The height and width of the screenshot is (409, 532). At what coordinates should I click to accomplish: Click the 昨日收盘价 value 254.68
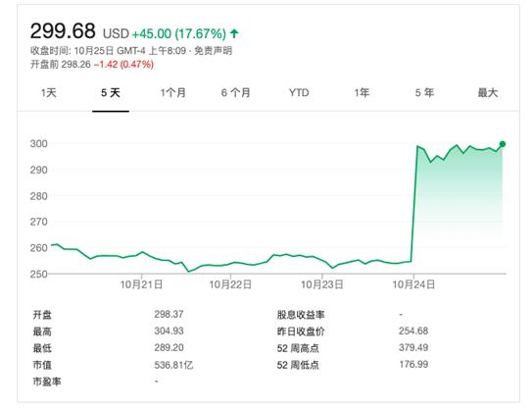tap(413, 331)
